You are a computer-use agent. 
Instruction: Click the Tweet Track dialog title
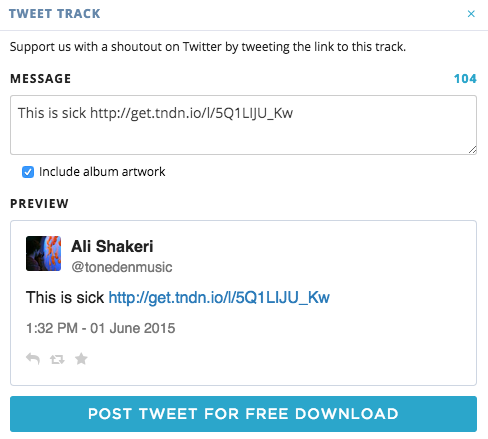tap(55, 14)
